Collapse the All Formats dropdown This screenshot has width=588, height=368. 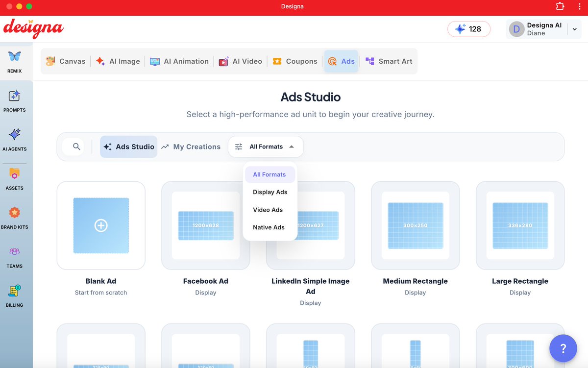(266, 147)
